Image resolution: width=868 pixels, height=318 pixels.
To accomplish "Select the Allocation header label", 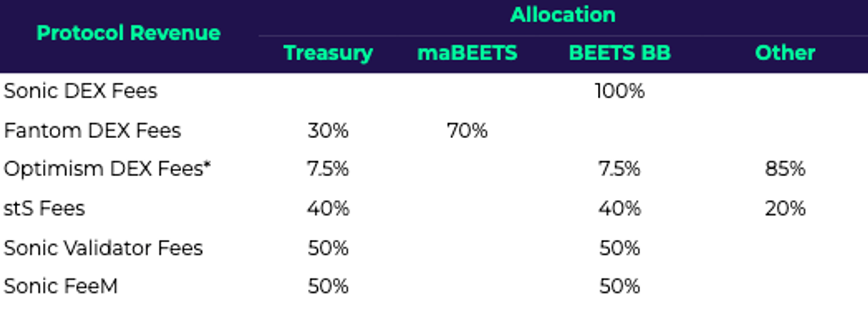I will 562,14.
